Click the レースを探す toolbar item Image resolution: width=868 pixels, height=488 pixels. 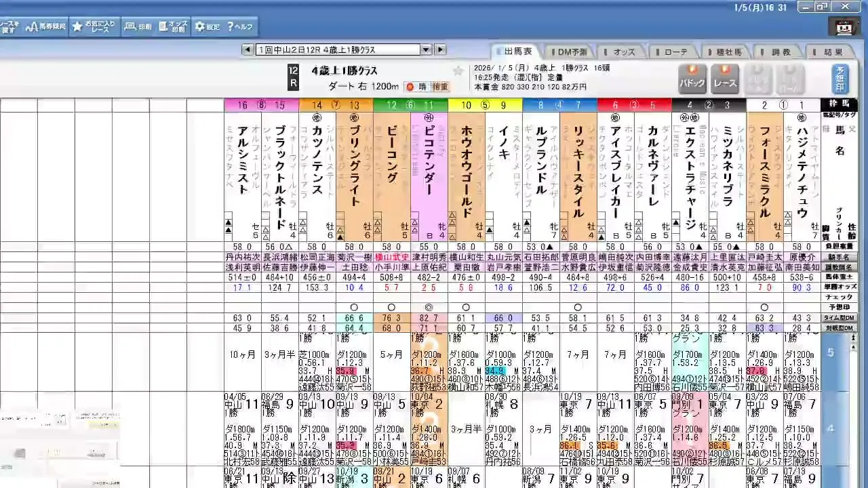9,26
